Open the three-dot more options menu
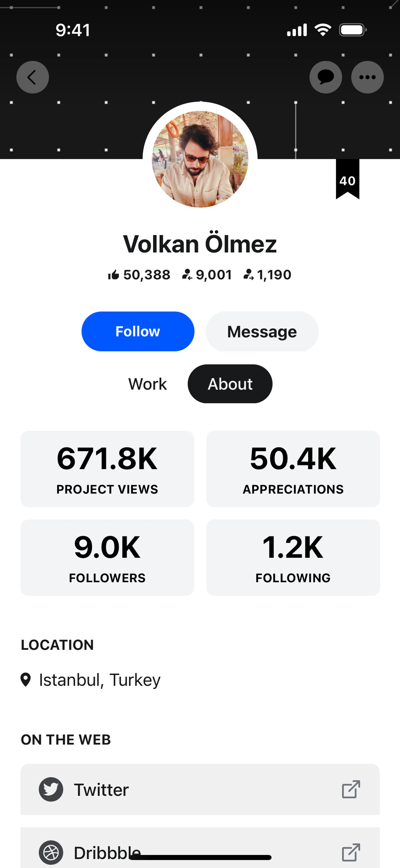Image resolution: width=400 pixels, height=868 pixels. click(x=367, y=77)
